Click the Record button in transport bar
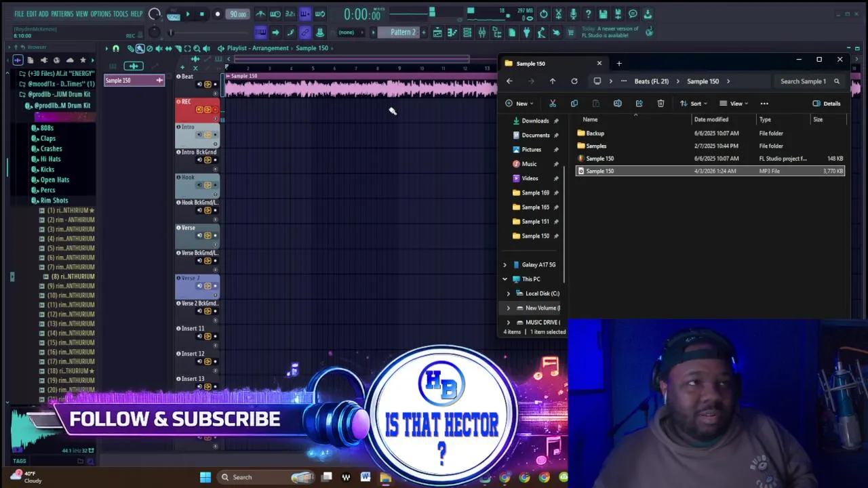Screen dimensions: 868x488 [x=218, y=14]
